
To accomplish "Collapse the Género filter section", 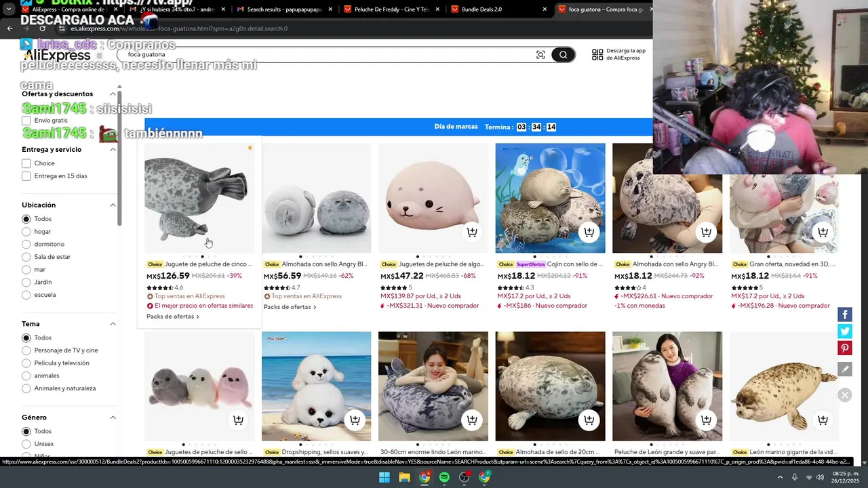I will tap(113, 418).
